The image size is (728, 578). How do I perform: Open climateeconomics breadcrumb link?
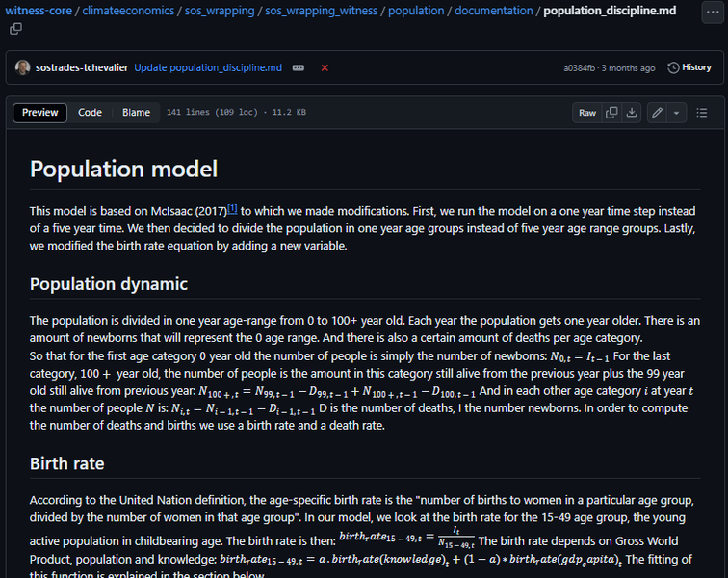click(x=128, y=11)
